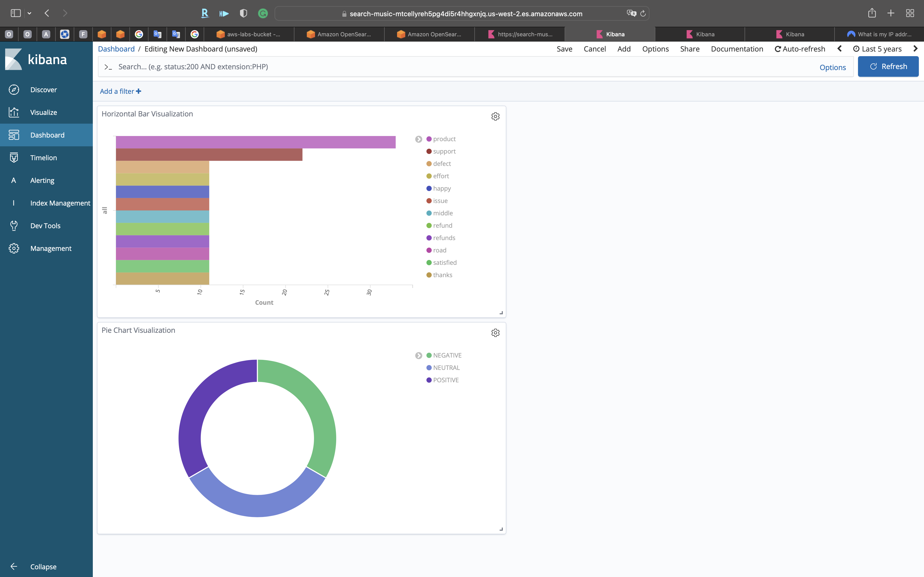Screen dimensions: 924x577
Task: Click the product legend color dot
Action: click(x=429, y=139)
